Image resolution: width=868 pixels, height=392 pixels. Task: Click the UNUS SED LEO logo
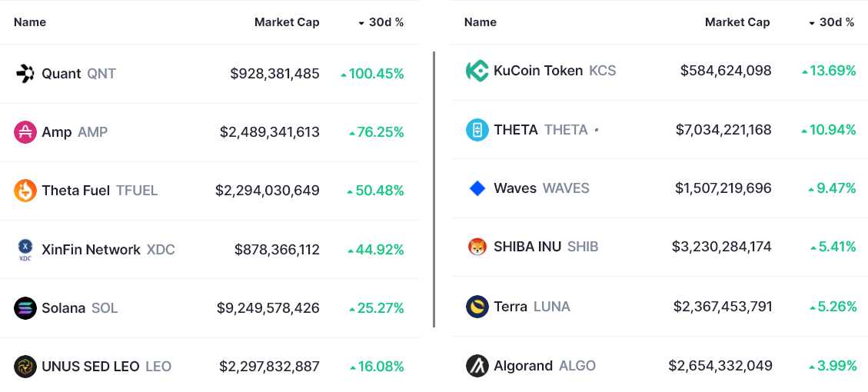[25, 367]
